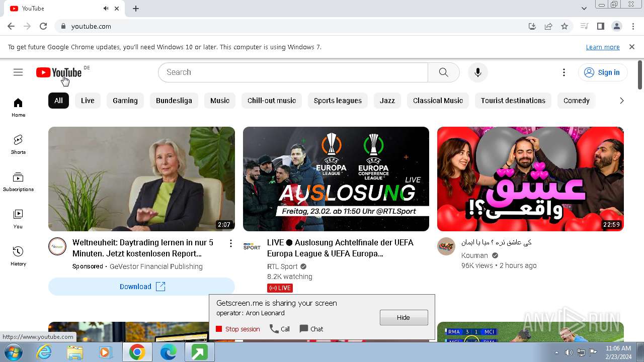The height and width of the screenshot is (362, 644).
Task: Dismiss the Chrome update notification bar
Action: [632, 47]
